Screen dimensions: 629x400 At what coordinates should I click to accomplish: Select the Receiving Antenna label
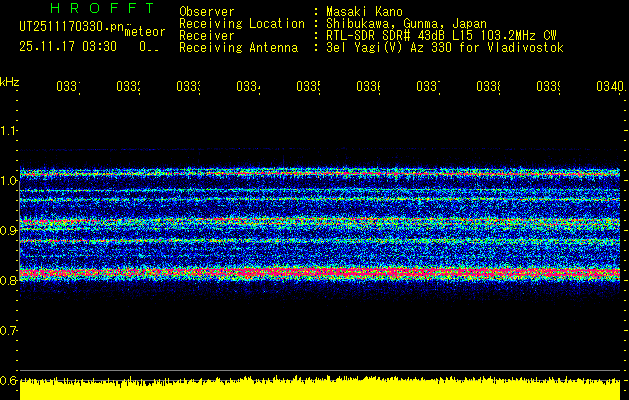coord(237,47)
